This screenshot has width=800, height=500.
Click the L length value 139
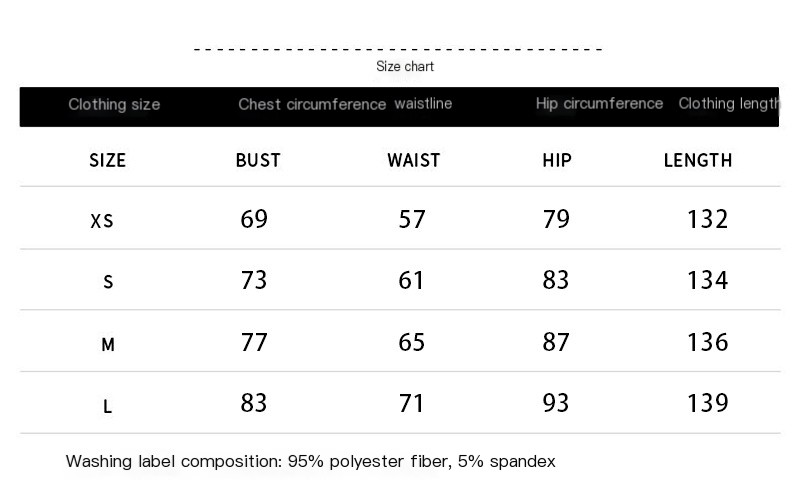[707, 403]
